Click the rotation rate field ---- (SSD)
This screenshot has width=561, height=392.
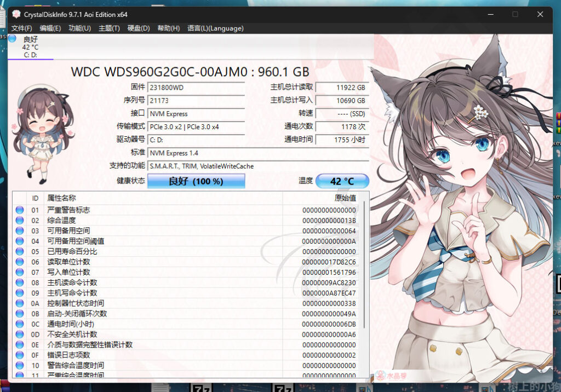tap(342, 114)
